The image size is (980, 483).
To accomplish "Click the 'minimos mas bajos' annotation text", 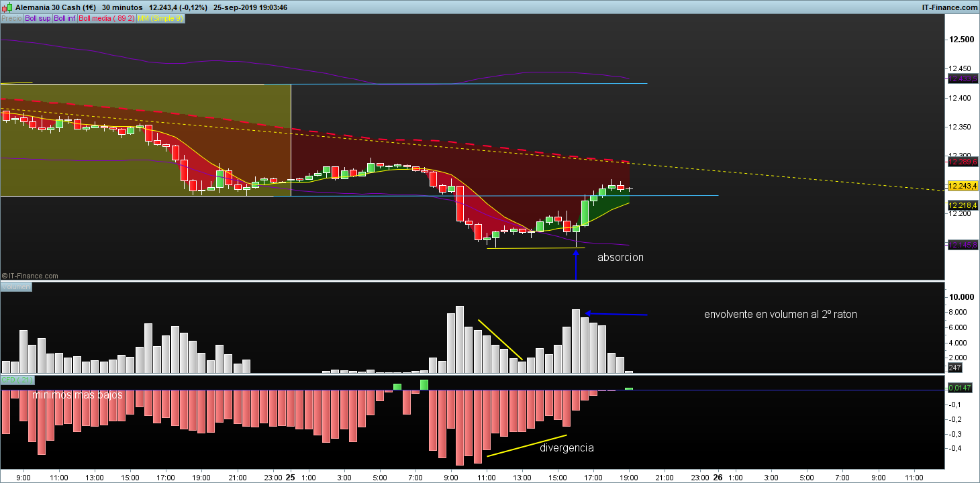I will pos(77,395).
